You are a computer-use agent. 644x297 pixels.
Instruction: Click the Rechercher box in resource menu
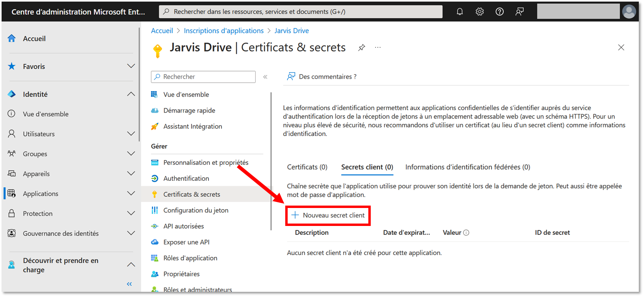point(203,77)
